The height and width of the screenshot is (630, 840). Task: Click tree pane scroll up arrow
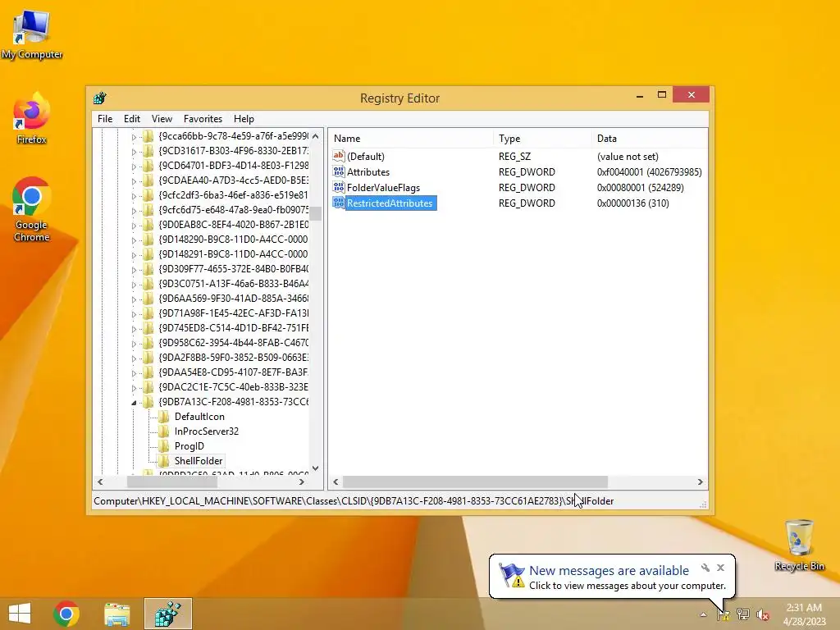tap(316, 136)
